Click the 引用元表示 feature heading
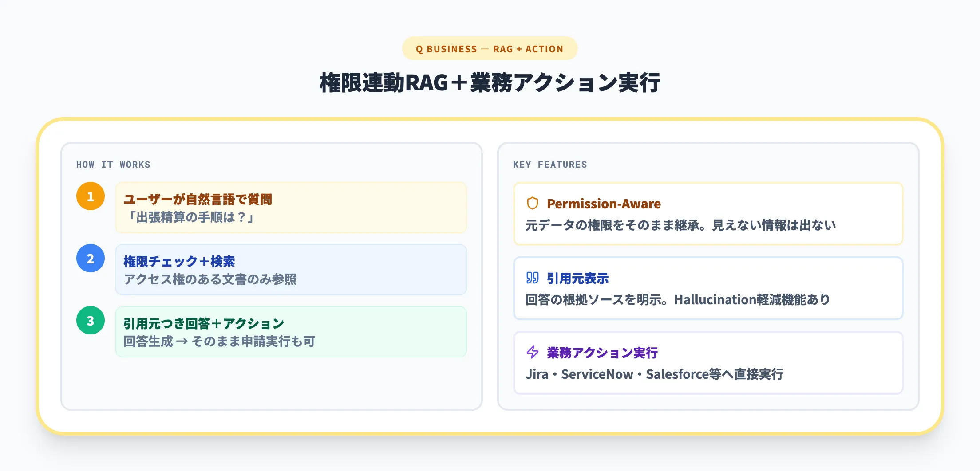 coord(578,278)
